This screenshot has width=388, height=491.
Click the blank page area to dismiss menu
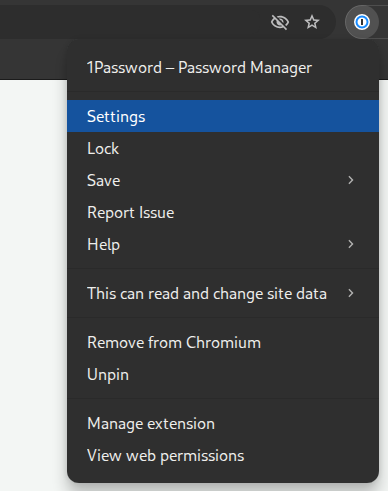(33, 283)
